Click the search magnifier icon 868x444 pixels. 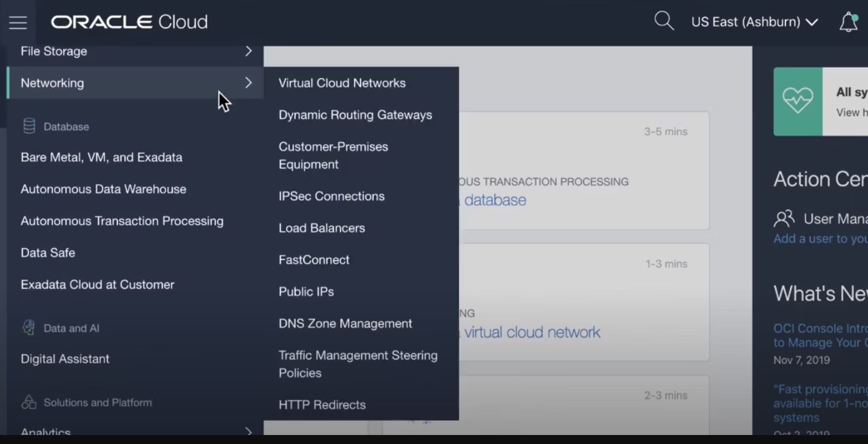tap(663, 21)
